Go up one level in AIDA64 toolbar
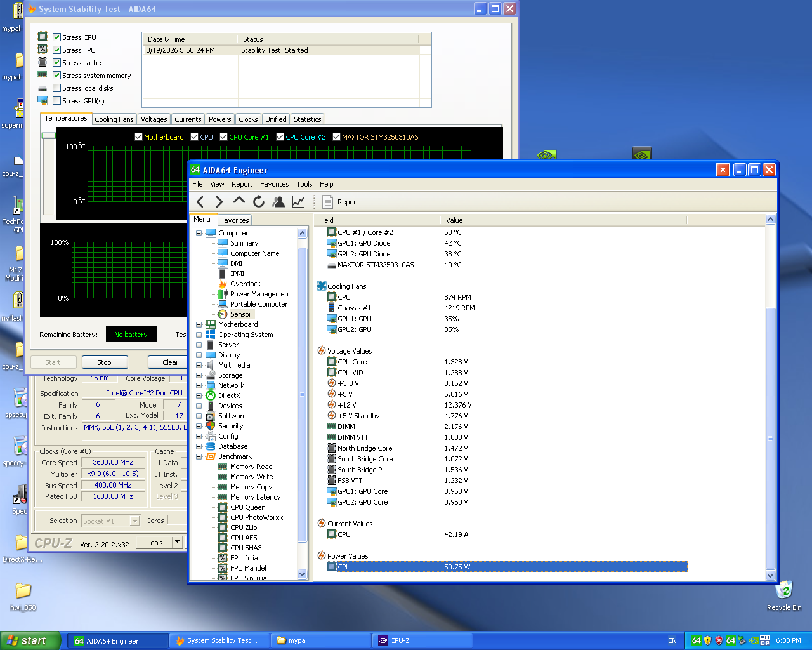This screenshot has width=812, height=650. [239, 201]
